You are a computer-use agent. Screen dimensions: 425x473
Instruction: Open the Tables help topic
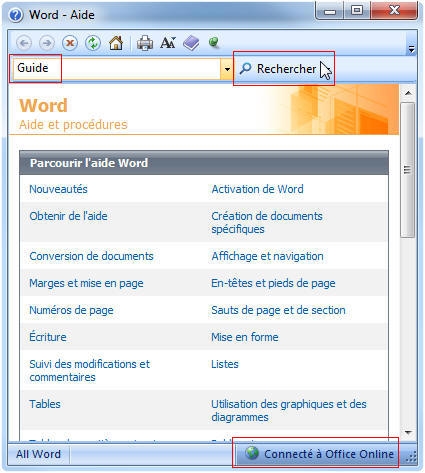45,404
